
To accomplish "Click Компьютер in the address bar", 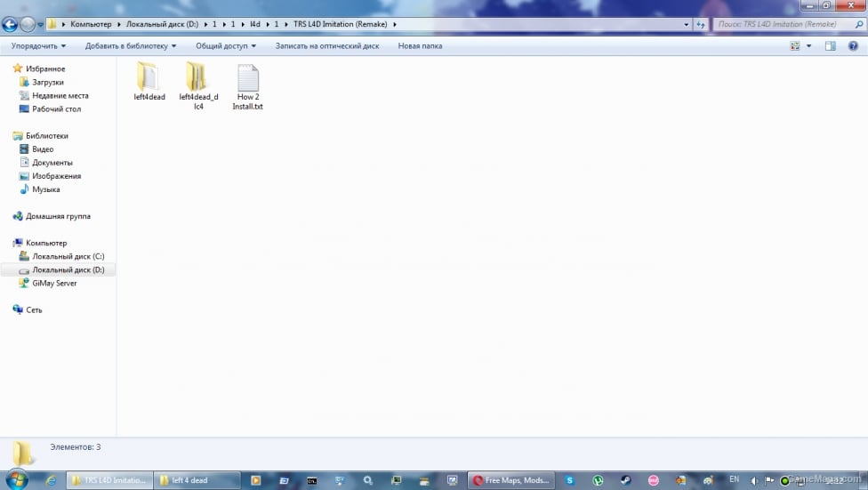I will (x=91, y=24).
